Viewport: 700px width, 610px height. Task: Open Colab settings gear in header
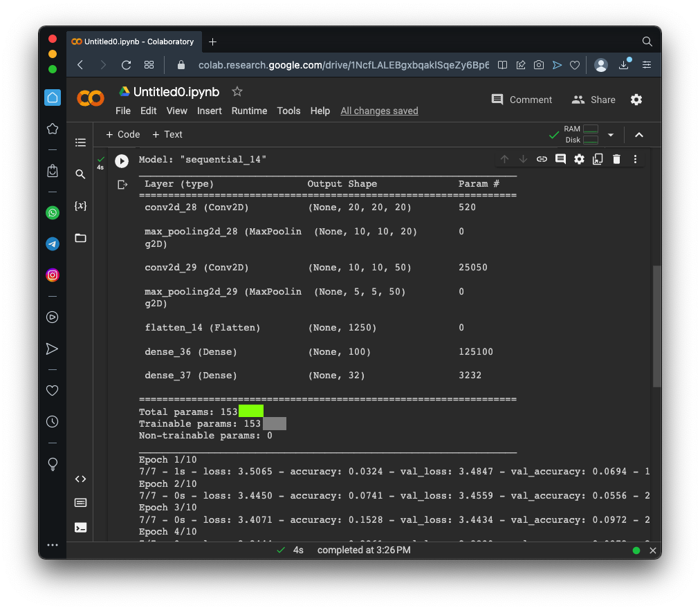pos(636,100)
